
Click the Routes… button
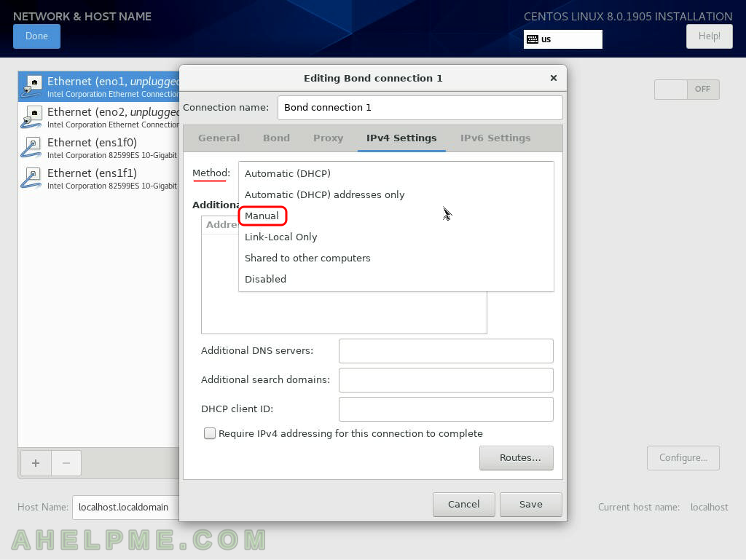[x=517, y=458]
